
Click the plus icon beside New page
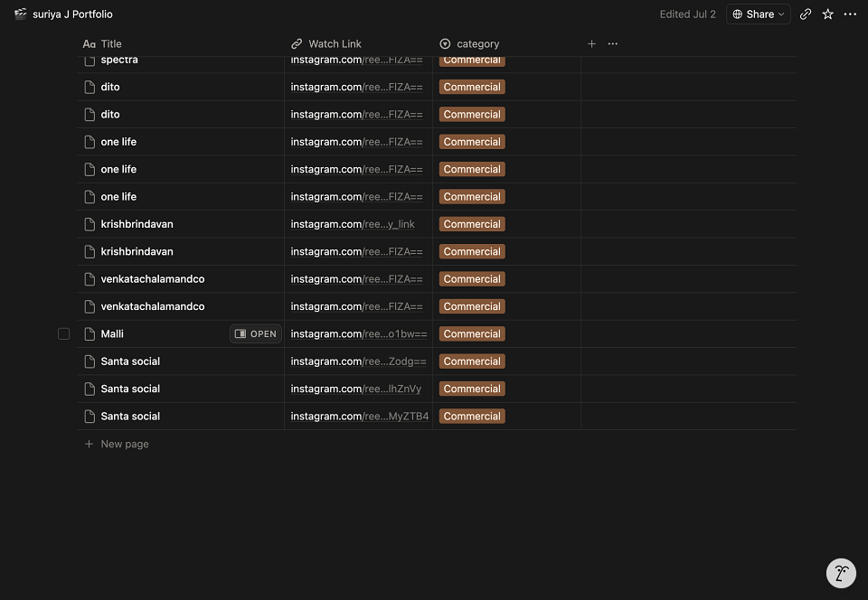tap(89, 444)
